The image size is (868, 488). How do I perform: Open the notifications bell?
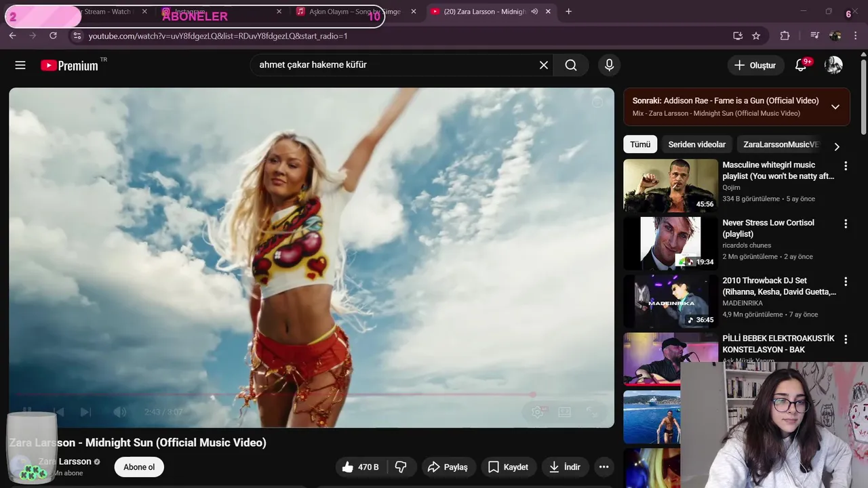pyautogui.click(x=801, y=65)
